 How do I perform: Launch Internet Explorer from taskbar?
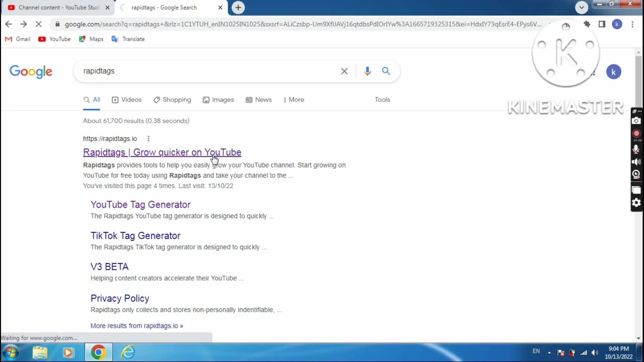click(128, 352)
